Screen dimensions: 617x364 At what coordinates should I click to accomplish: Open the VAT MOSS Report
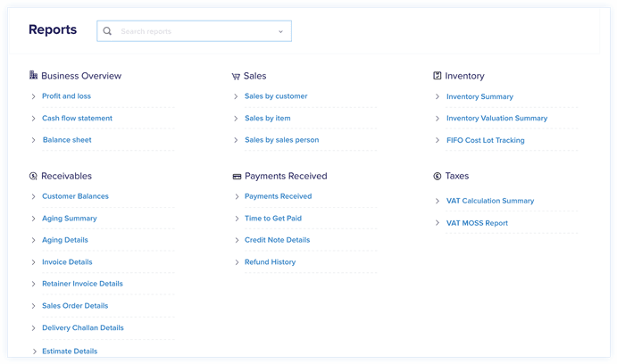pyautogui.click(x=477, y=223)
